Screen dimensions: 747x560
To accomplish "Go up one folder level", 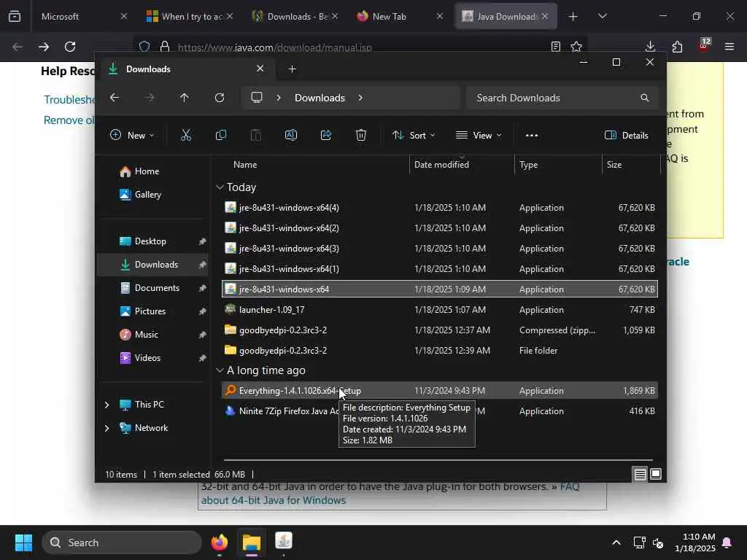I will click(x=185, y=98).
